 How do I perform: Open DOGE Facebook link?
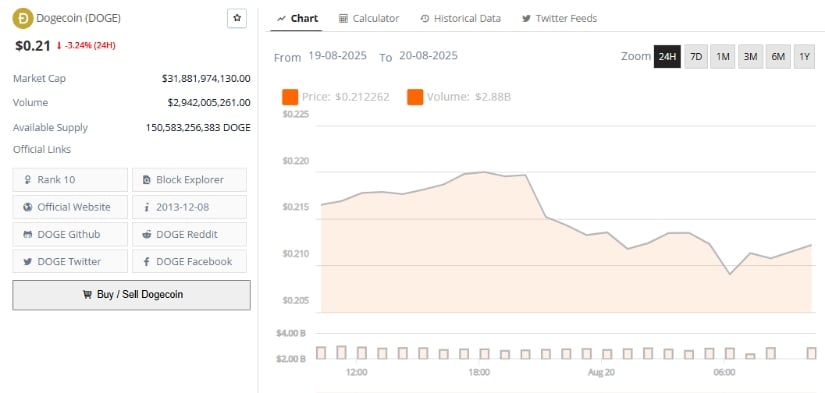189,261
